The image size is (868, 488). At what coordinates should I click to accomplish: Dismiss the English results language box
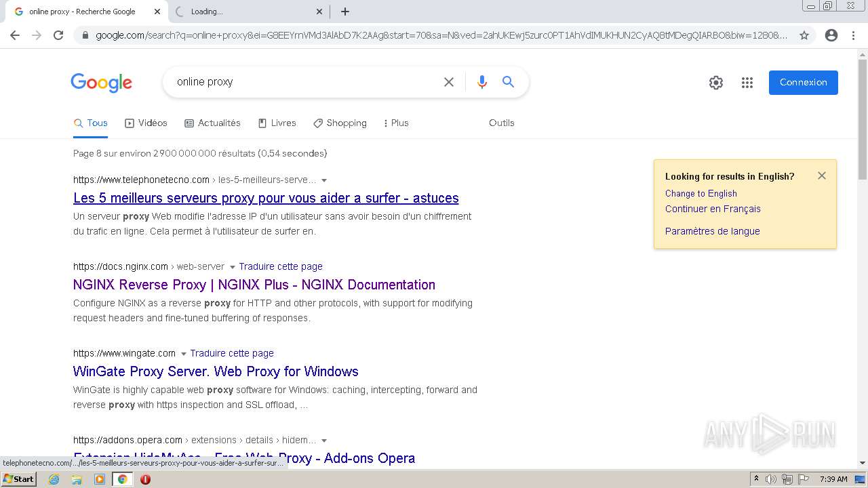click(822, 176)
